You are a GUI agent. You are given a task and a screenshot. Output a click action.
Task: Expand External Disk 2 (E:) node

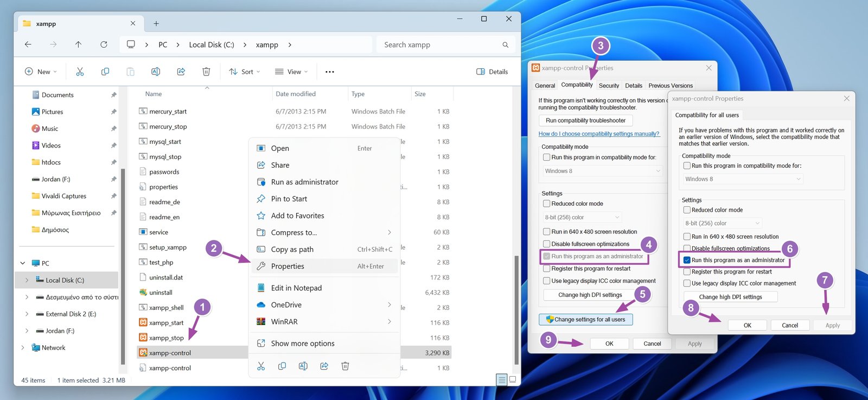[x=27, y=314]
